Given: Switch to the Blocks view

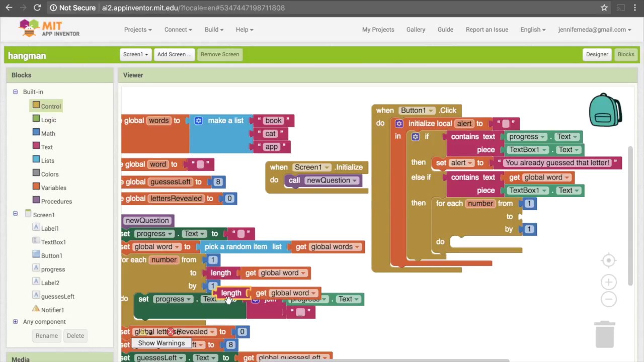Looking at the screenshot, I should 626,54.
